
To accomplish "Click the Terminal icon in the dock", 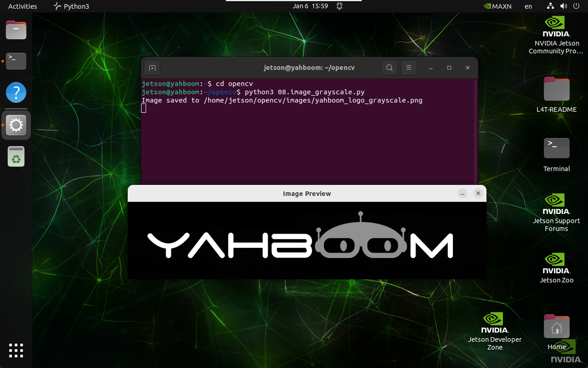I will (x=16, y=61).
